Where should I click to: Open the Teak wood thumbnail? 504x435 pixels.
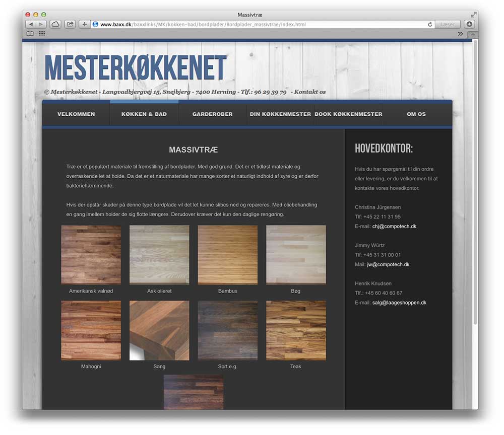296,330
